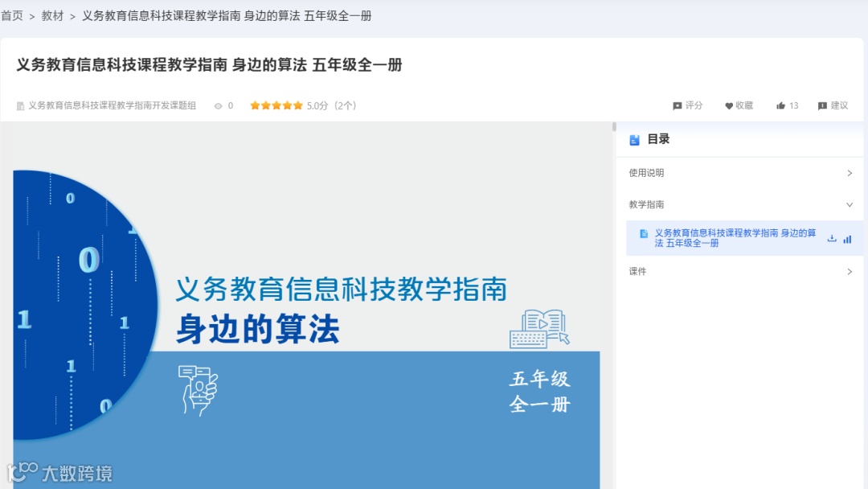Image resolution: width=868 pixels, height=489 pixels.
Task: Click the page title heading text
Action: 209,65
